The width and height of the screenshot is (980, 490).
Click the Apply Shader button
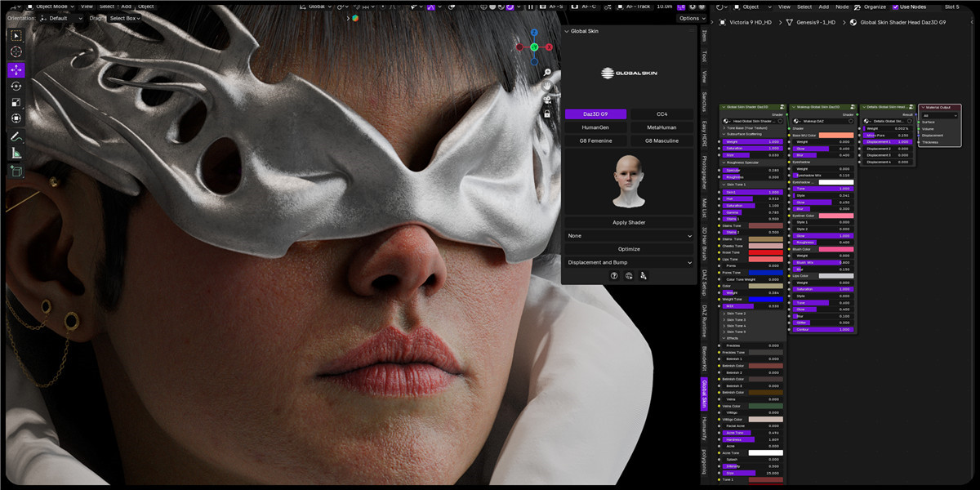[629, 221]
